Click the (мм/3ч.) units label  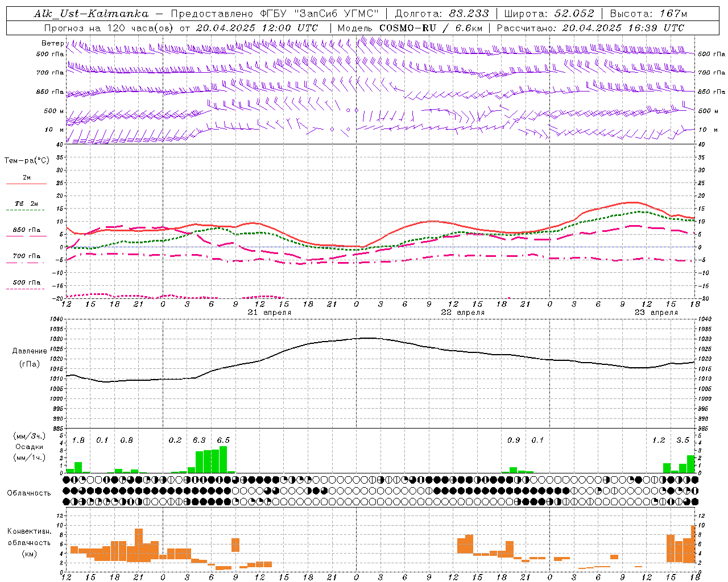(x=29, y=436)
